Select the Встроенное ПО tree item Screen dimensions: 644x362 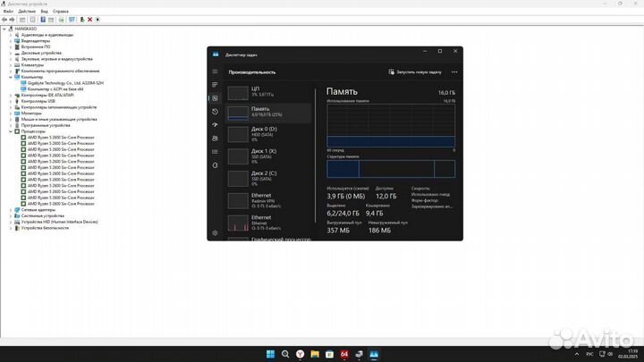pyautogui.click(x=35, y=46)
